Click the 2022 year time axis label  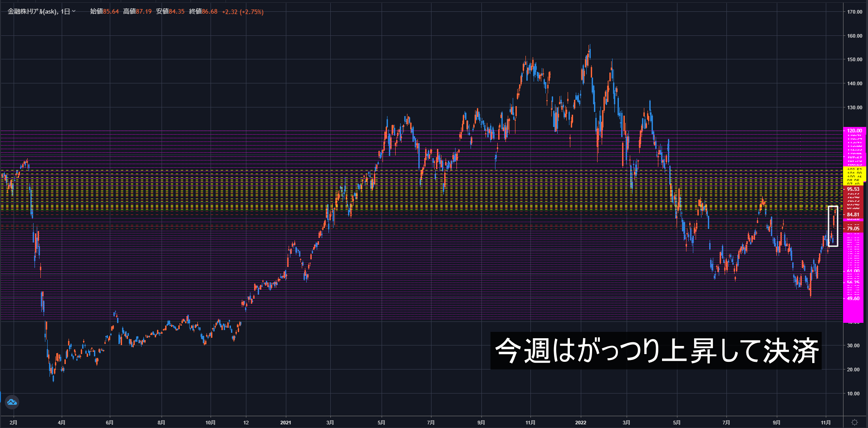tap(581, 423)
